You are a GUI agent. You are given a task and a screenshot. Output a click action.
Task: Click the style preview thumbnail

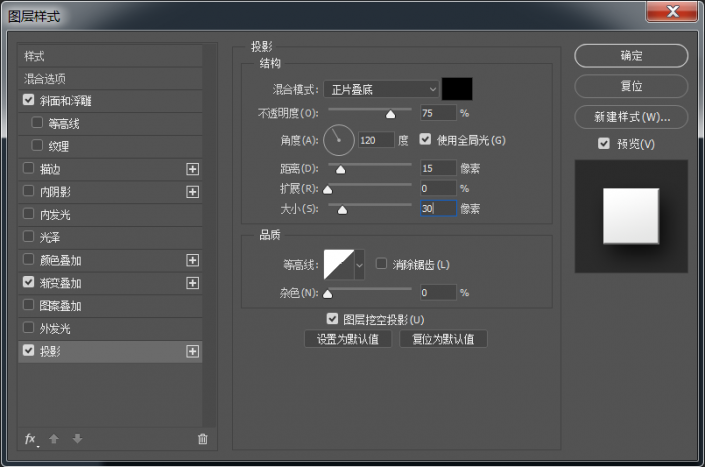coord(631,216)
